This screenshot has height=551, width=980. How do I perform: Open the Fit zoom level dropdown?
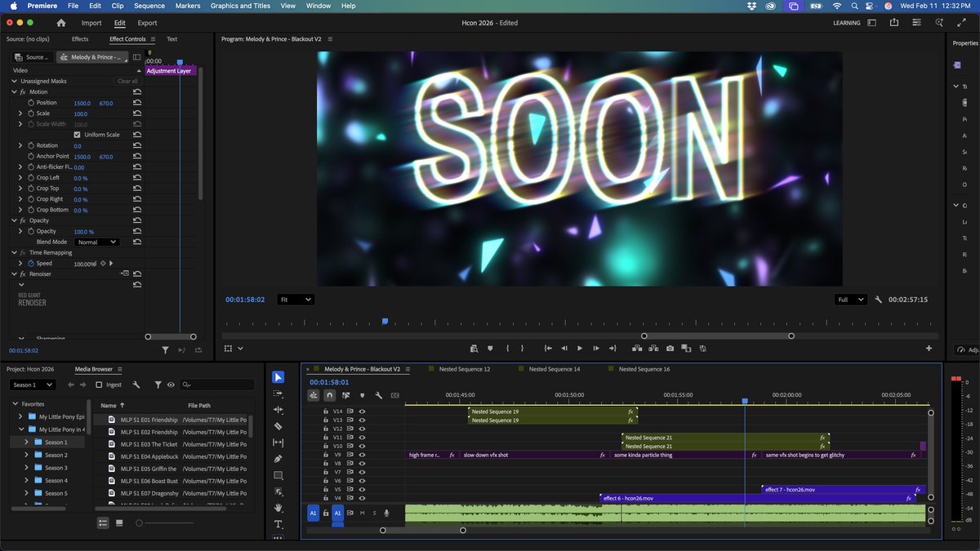tap(295, 300)
